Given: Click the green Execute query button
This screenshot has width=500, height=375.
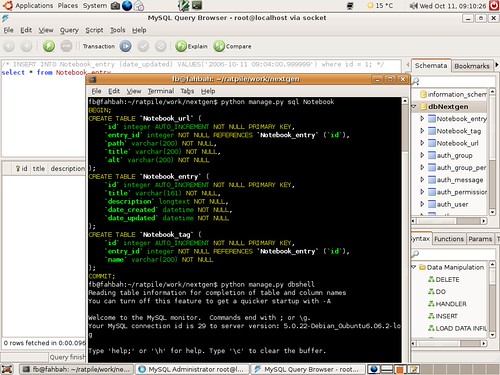Looking at the screenshot, I should [x=49, y=46].
